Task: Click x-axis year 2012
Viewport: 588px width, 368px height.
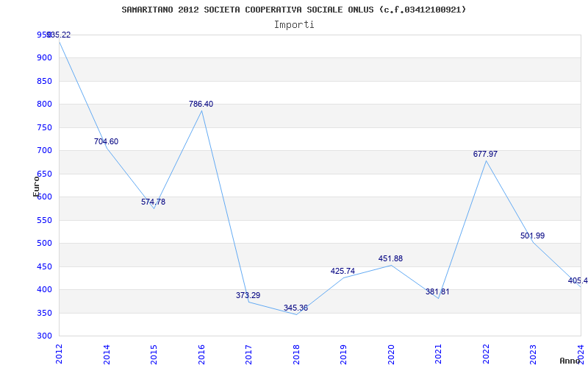Action: tap(59, 354)
